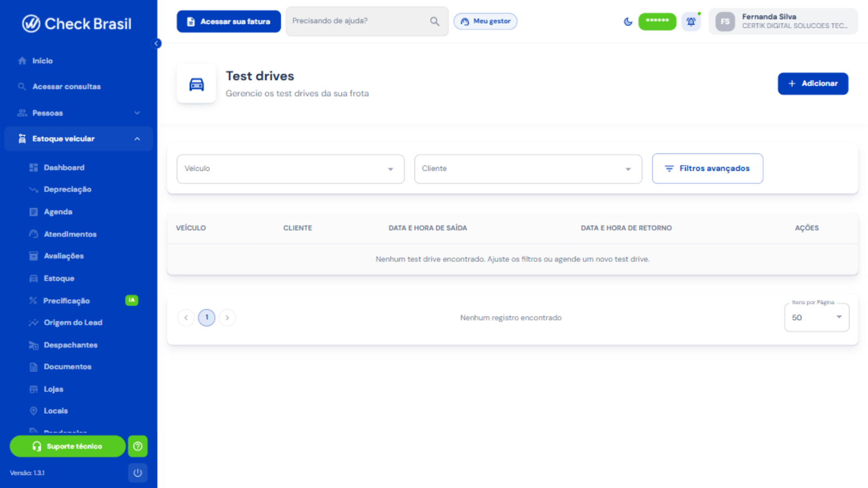Click DATA E HORA DE SAÍDA column header
The image size is (868, 488).
[427, 228]
